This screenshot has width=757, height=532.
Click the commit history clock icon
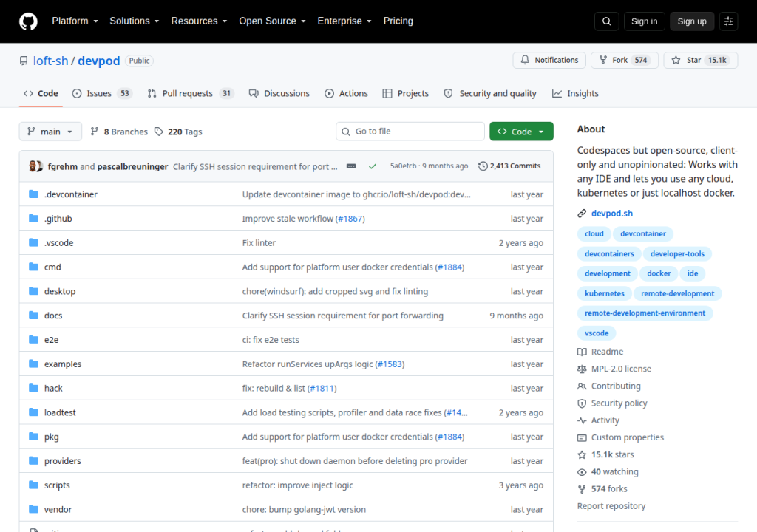pos(483,166)
